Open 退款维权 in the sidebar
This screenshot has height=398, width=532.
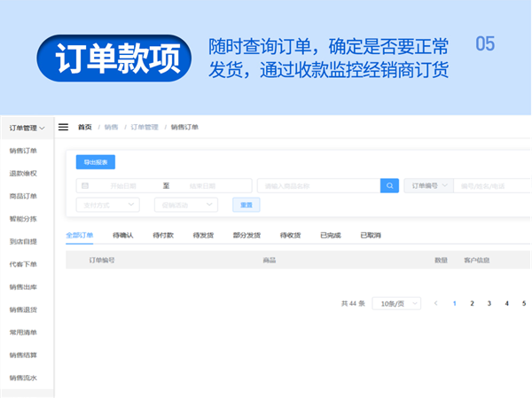tap(23, 174)
